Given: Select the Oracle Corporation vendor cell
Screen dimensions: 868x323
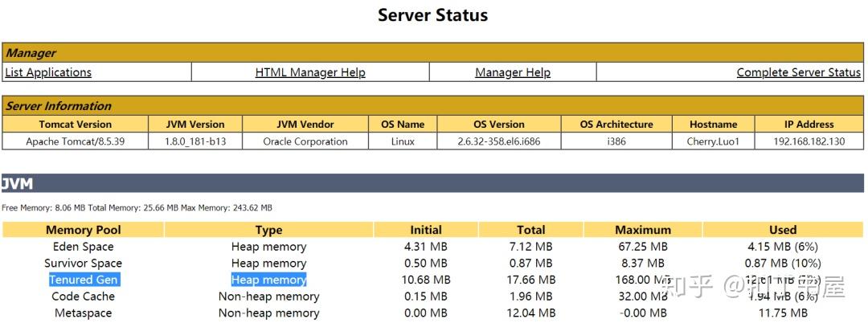Looking at the screenshot, I should [305, 141].
